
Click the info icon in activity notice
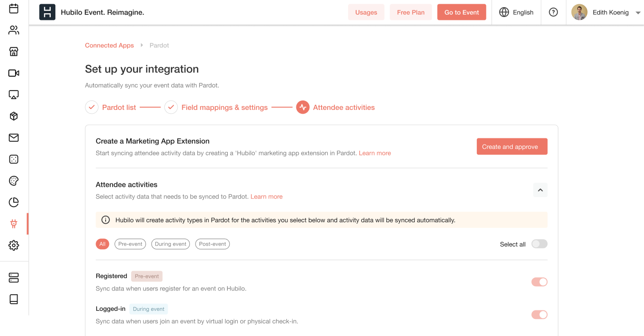[x=106, y=220]
